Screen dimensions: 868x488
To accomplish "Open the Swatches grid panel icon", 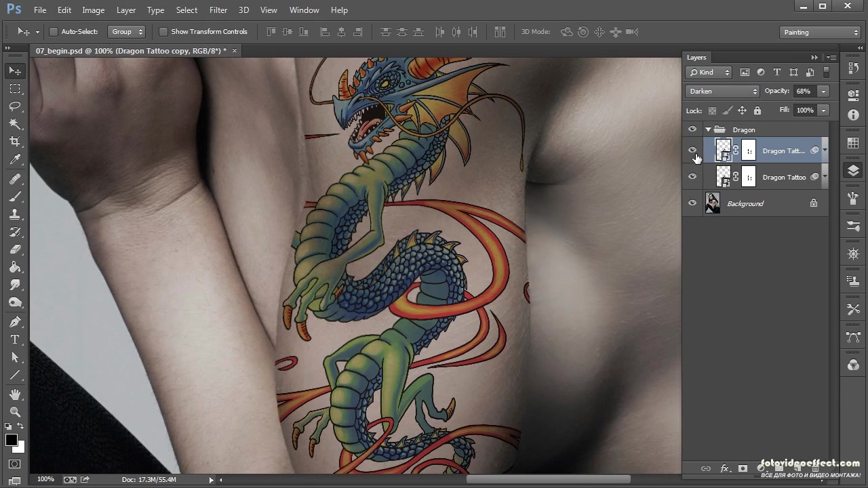I will [x=853, y=143].
